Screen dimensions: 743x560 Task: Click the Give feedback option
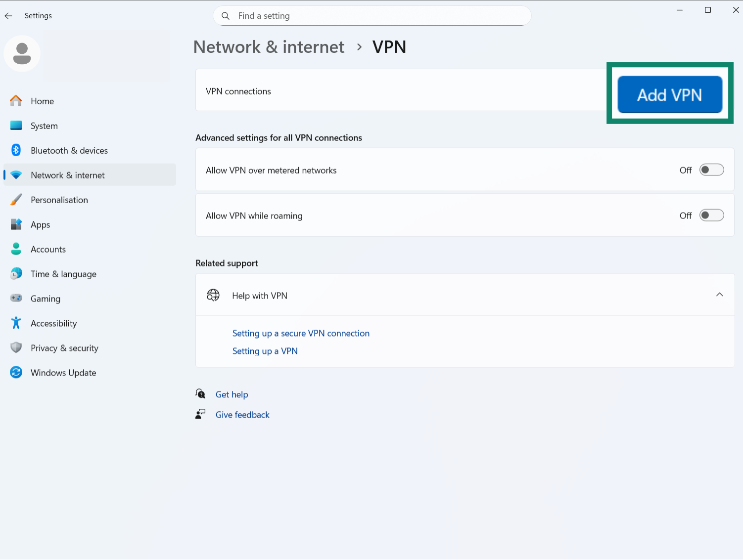(242, 414)
